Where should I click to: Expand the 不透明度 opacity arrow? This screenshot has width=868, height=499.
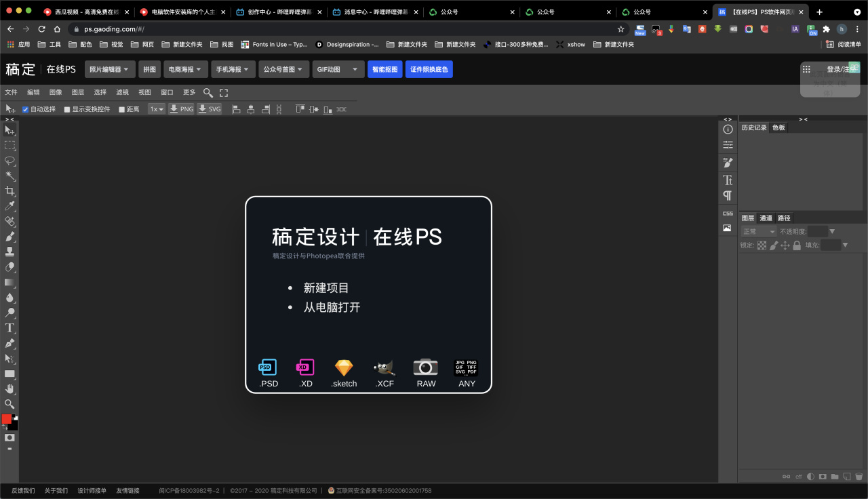point(832,232)
